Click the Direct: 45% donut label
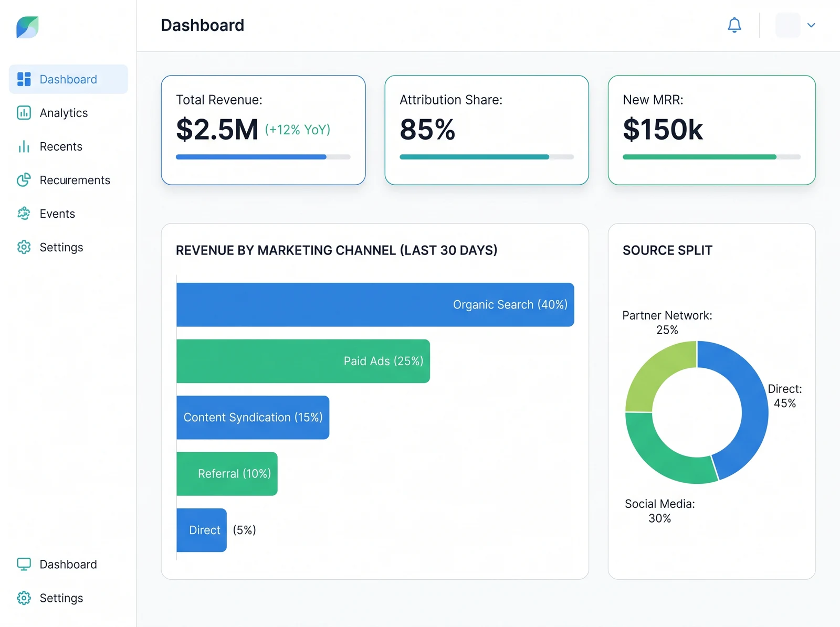 785,396
